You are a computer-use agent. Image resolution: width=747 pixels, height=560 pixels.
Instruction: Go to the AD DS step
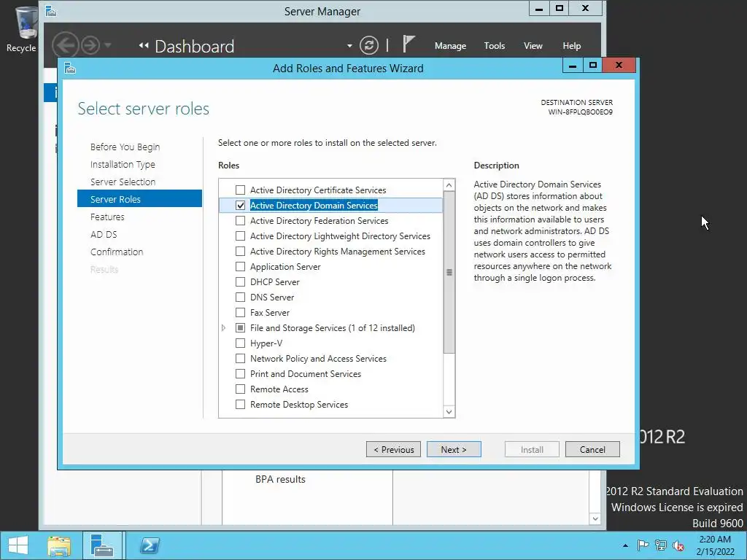pyautogui.click(x=104, y=234)
